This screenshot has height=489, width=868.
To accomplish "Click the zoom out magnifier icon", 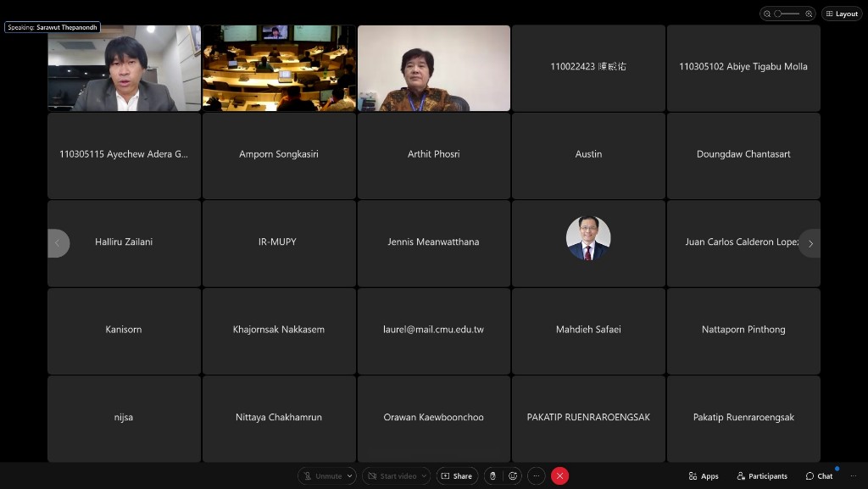I will point(767,14).
